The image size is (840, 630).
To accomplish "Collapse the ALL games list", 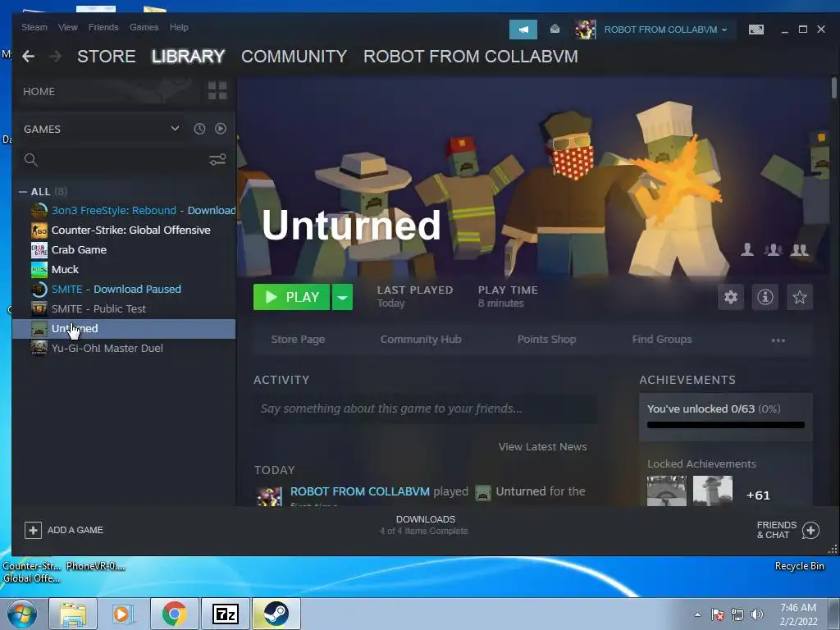I will (22, 191).
